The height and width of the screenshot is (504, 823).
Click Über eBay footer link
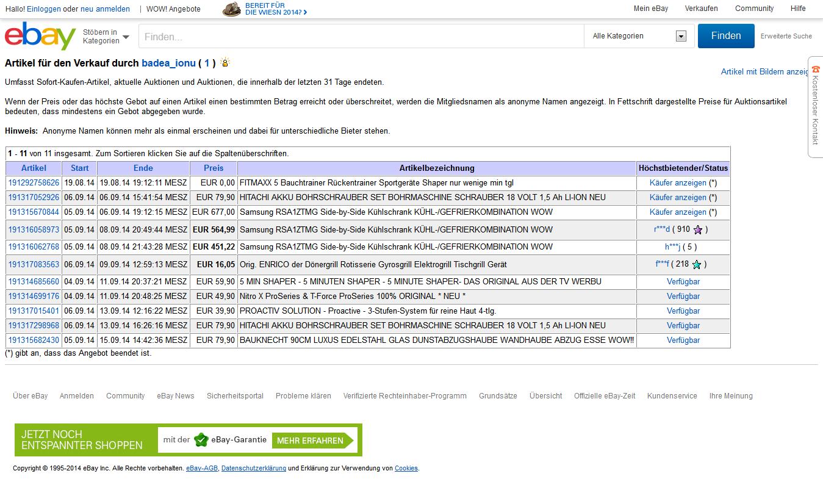[x=31, y=396]
